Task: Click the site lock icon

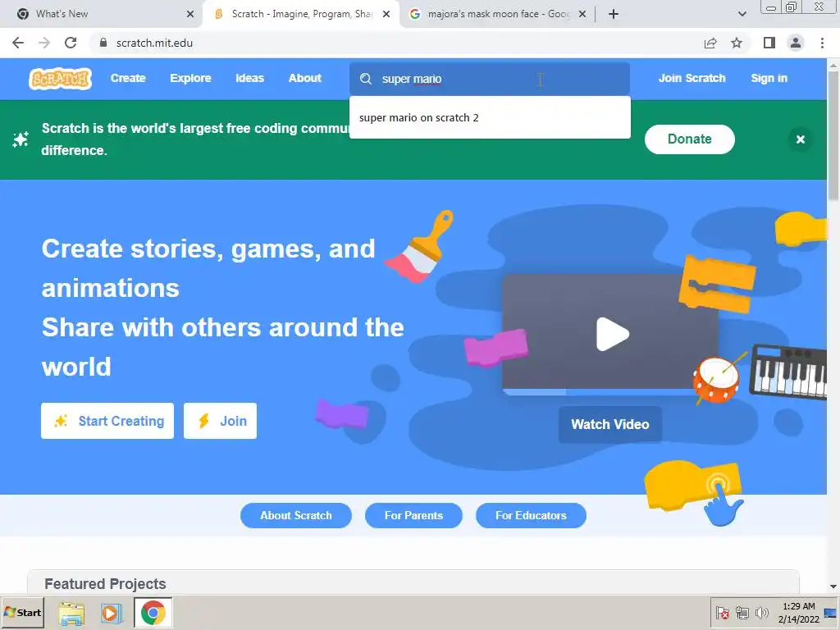Action: (x=103, y=43)
